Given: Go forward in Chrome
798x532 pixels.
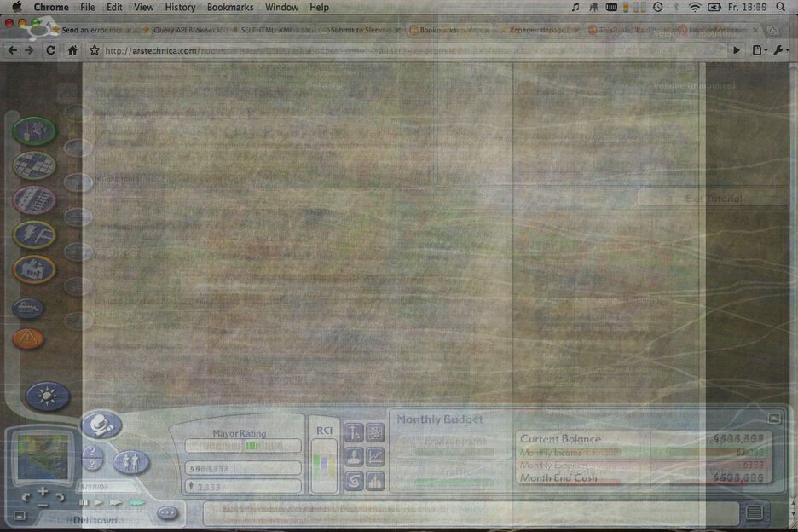Looking at the screenshot, I should pos(30,50).
